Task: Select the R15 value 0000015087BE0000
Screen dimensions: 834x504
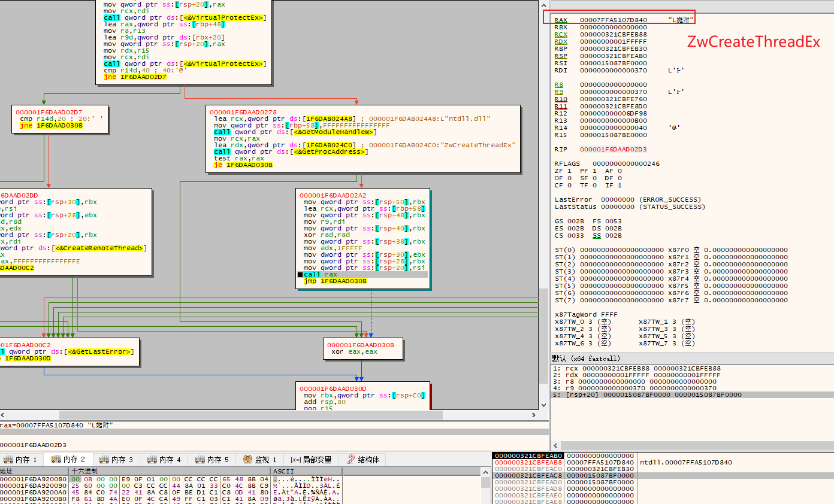Action: [x=614, y=135]
